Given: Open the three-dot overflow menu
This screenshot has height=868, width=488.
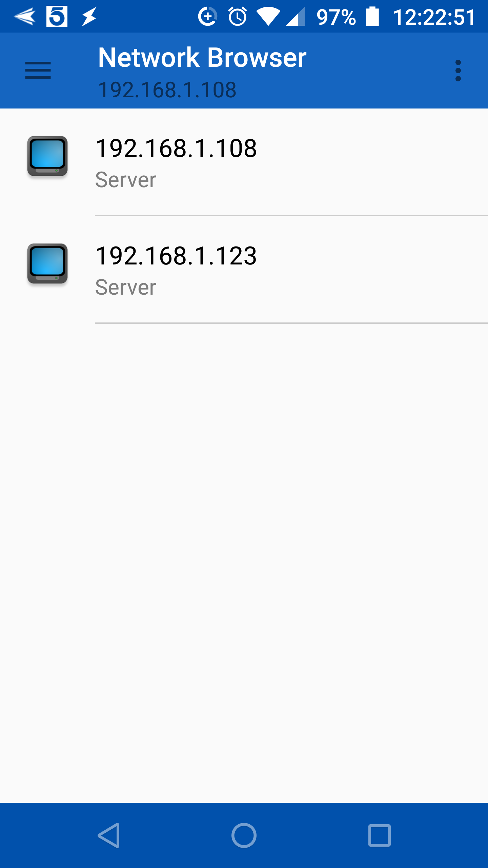Looking at the screenshot, I should (458, 71).
